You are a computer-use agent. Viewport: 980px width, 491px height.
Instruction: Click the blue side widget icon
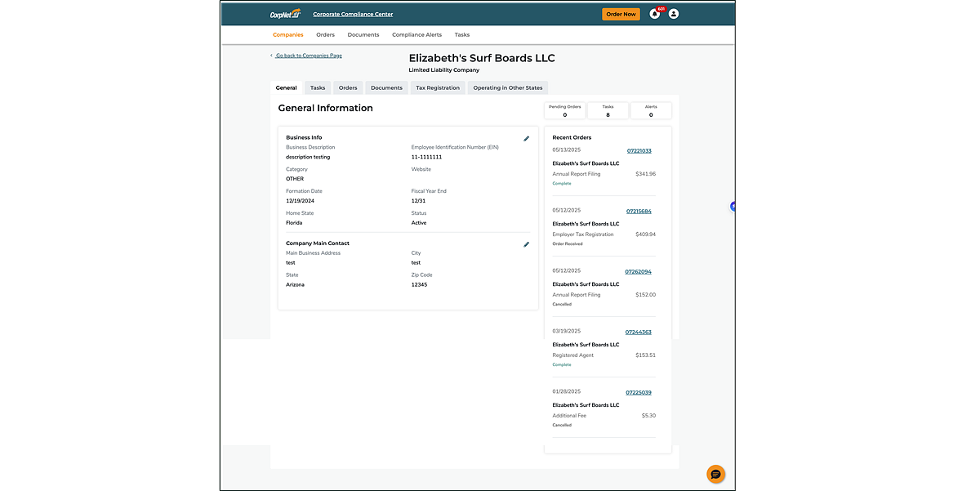(x=733, y=207)
